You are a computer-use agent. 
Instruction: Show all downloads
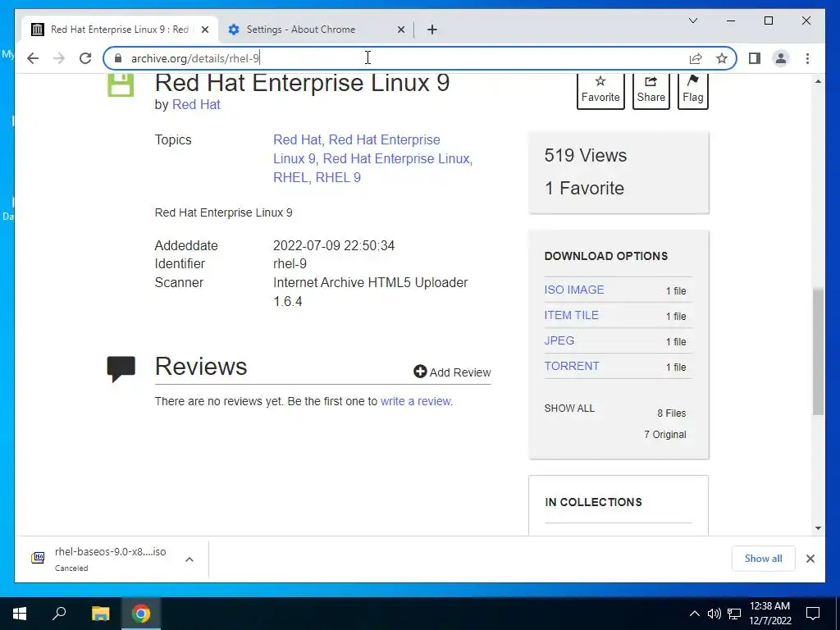click(x=763, y=558)
